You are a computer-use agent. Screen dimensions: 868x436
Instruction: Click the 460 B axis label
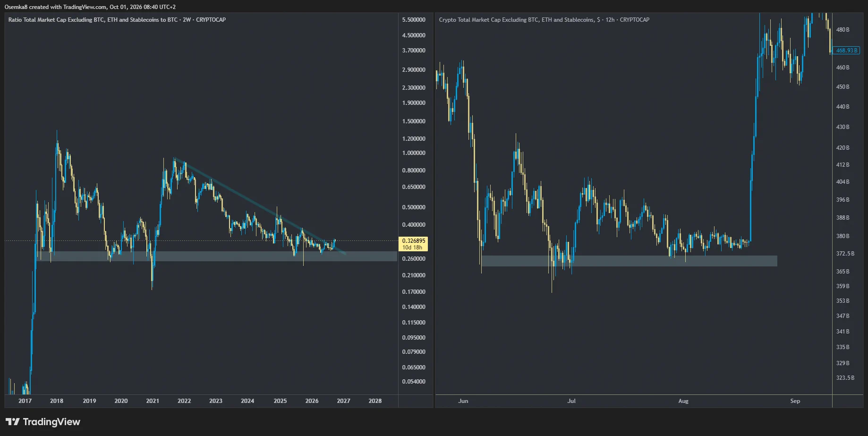point(843,68)
